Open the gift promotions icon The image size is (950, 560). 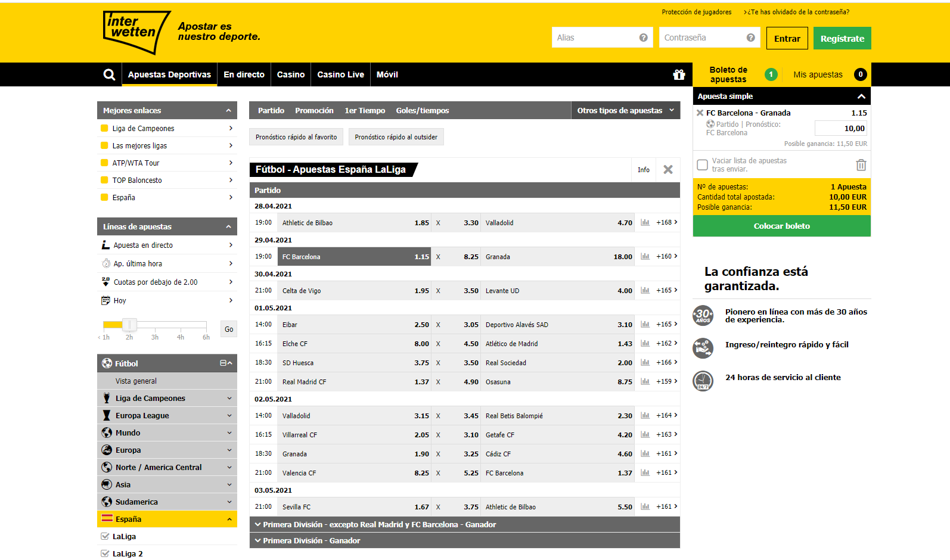(679, 74)
